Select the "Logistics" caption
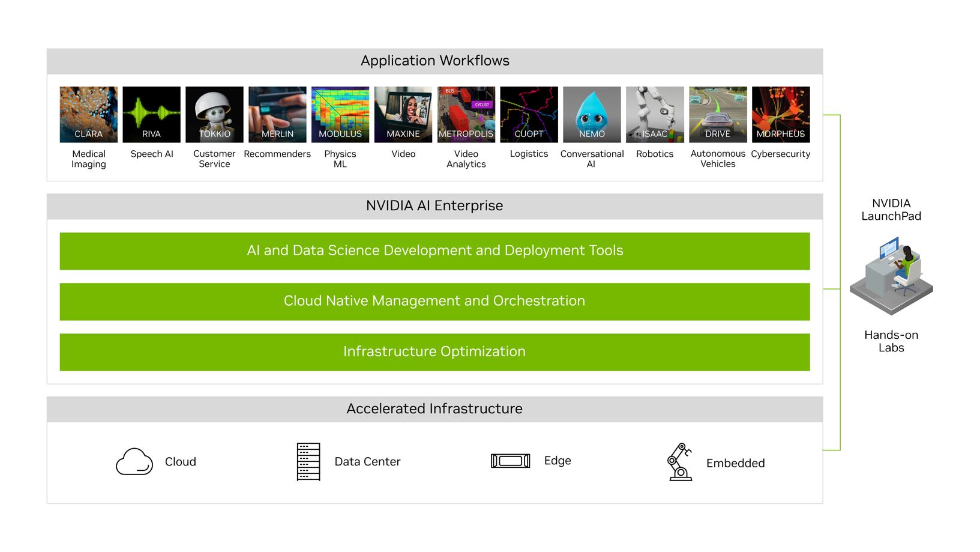 tap(529, 154)
